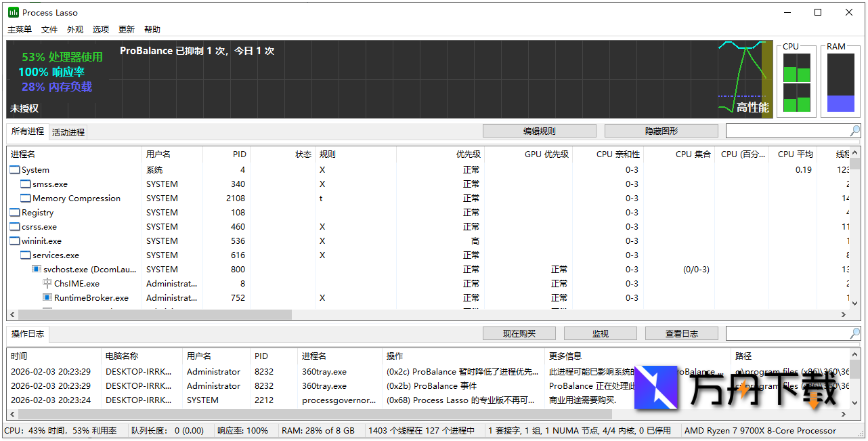
Task: Click the svchost.exe process icon
Action: coord(37,269)
